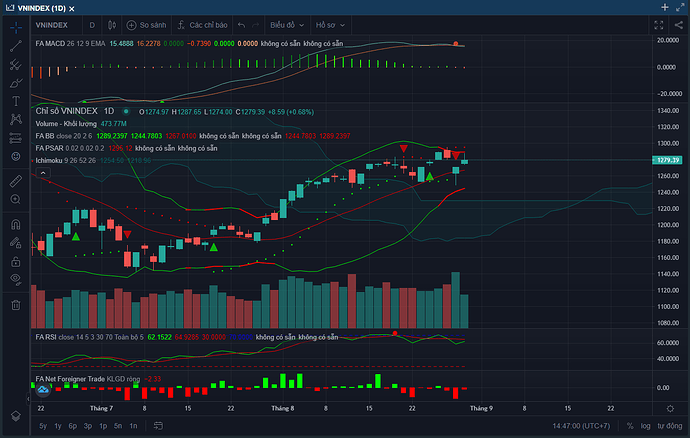Click the current price label 1279.39
This screenshot has height=438, width=690.
point(667,160)
